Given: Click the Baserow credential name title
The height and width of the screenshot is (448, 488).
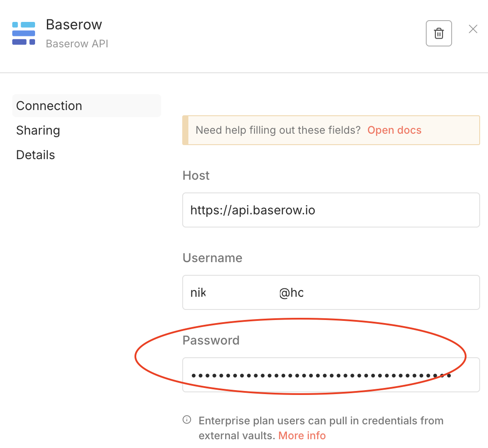Looking at the screenshot, I should (x=74, y=24).
